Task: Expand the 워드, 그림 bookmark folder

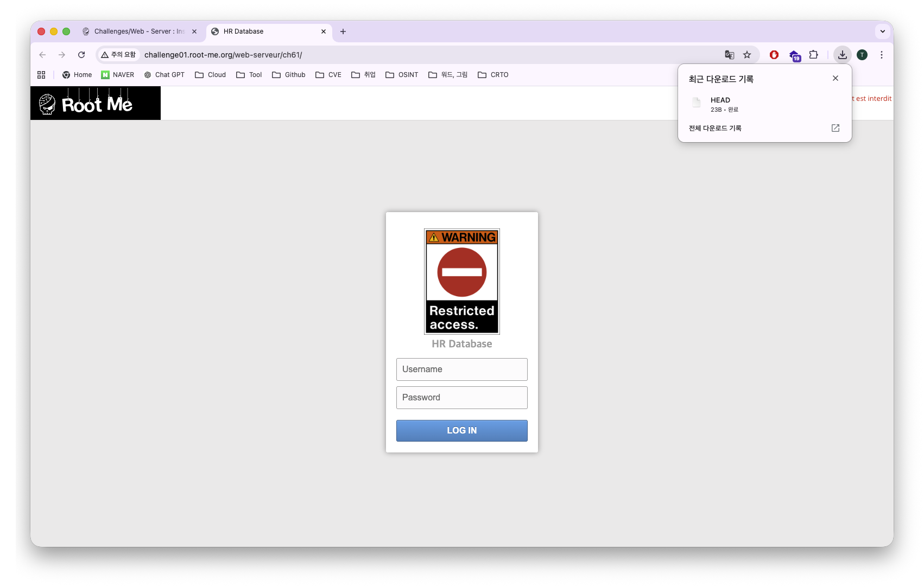Action: (x=448, y=75)
